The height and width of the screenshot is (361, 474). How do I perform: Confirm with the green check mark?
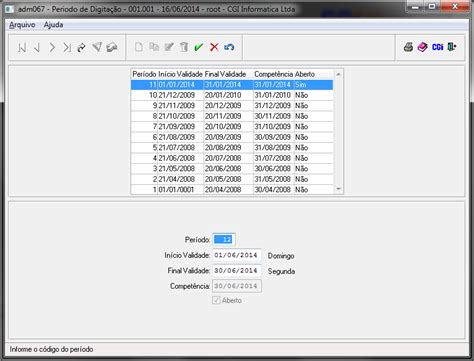click(x=199, y=47)
